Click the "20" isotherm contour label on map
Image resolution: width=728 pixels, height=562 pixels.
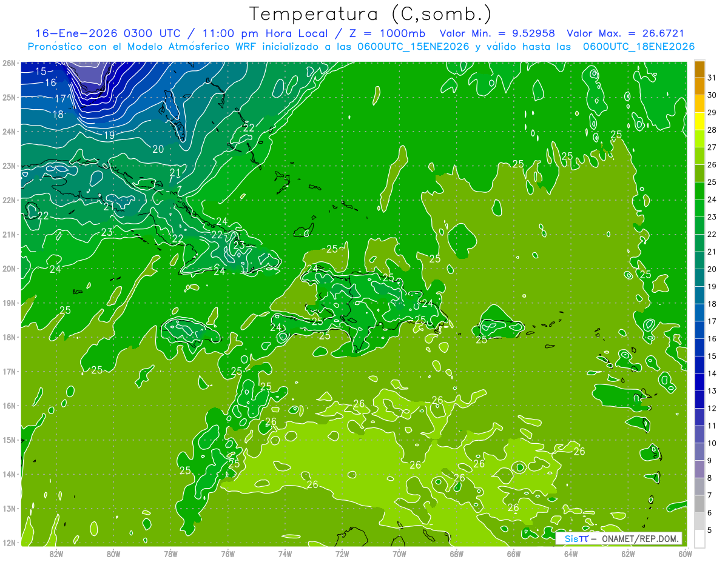(158, 149)
